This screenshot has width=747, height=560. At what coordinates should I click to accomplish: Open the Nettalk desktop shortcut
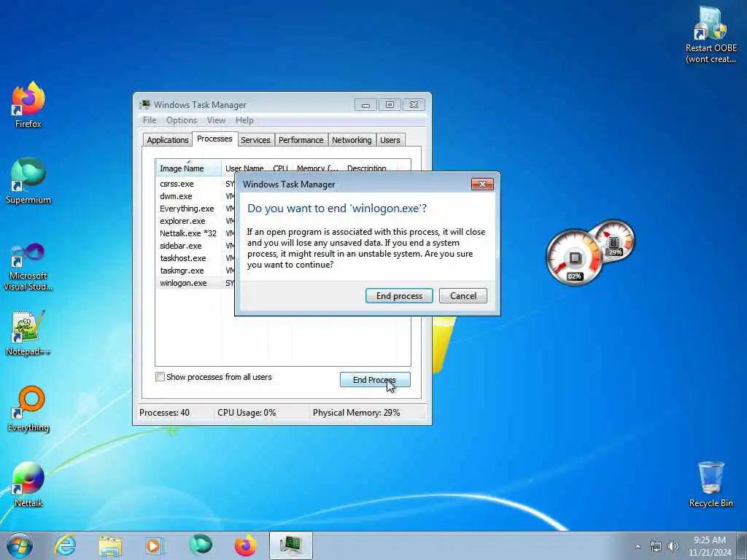coord(28,484)
